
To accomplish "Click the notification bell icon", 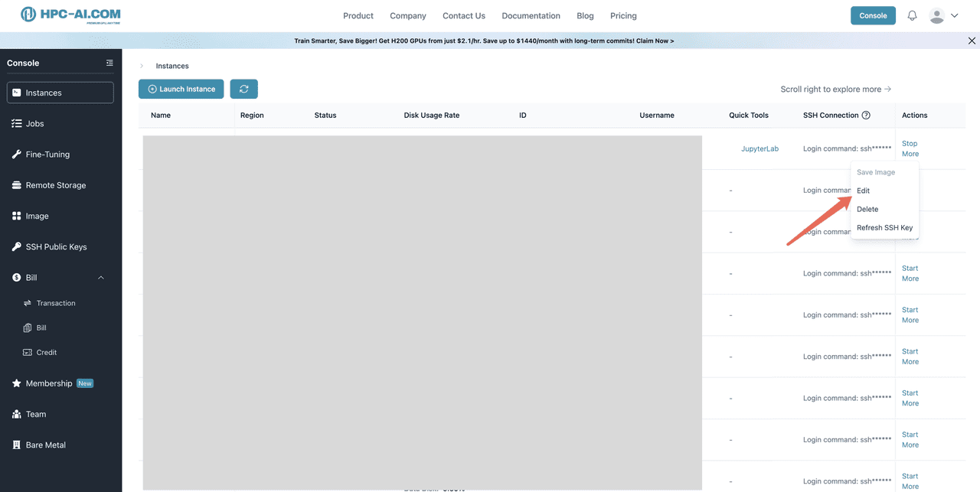I will click(912, 15).
